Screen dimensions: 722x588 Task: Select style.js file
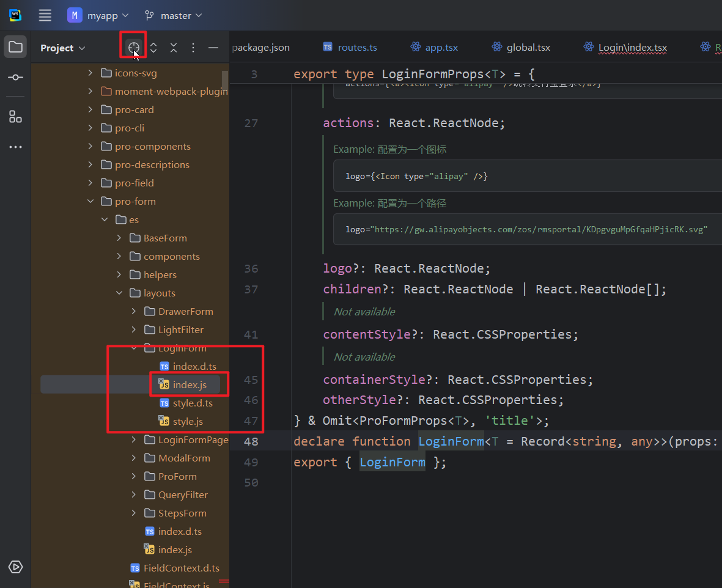182,421
